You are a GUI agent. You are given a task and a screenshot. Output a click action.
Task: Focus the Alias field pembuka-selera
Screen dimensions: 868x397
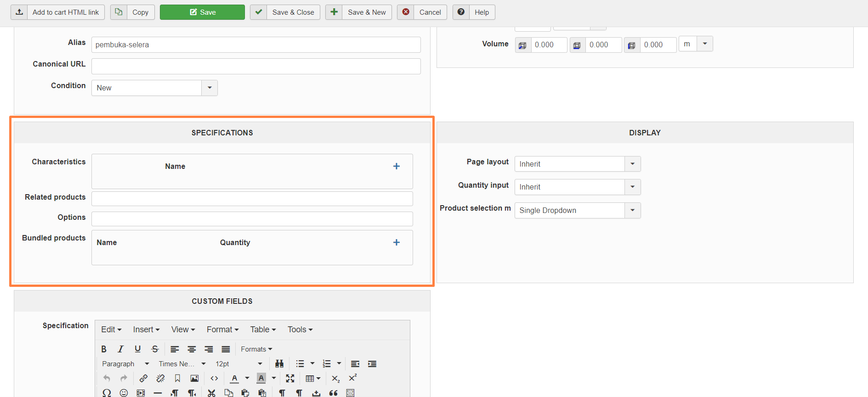256,45
